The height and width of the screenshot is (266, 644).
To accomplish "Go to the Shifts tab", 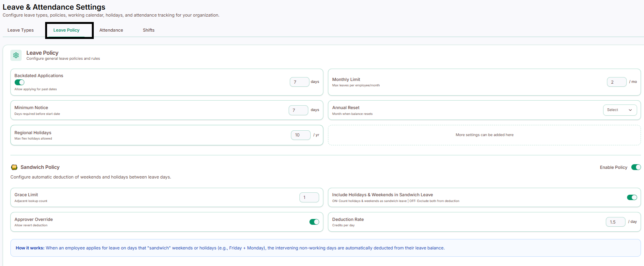I will pyautogui.click(x=149, y=30).
